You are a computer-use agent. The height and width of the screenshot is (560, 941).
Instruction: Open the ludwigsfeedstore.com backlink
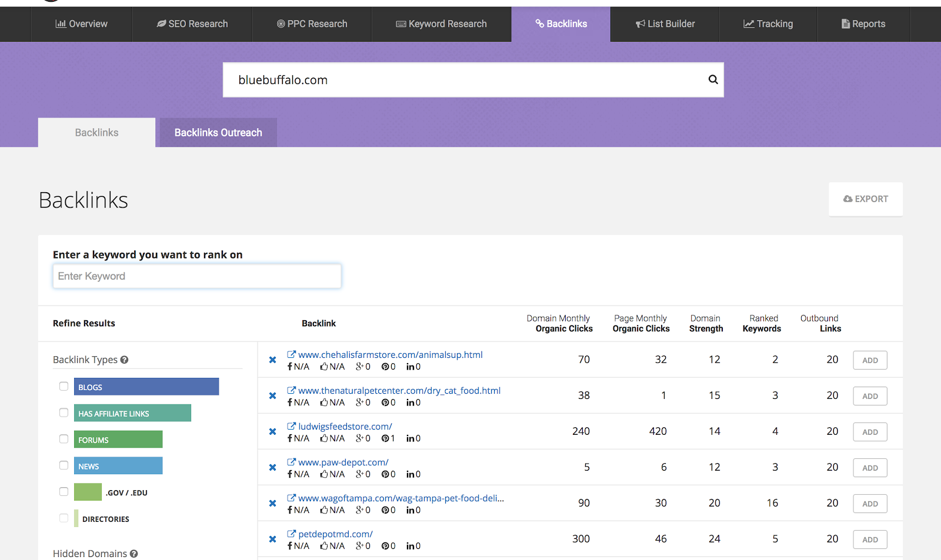(345, 427)
